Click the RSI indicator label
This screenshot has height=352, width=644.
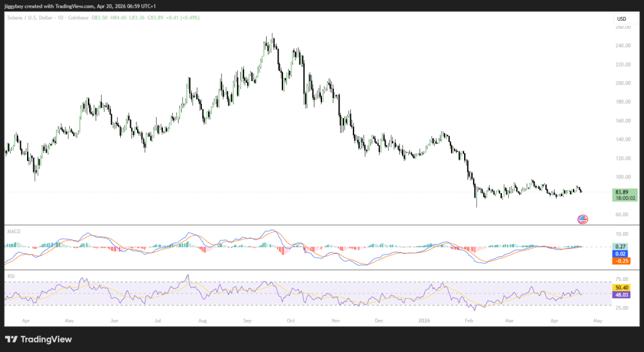(11, 276)
